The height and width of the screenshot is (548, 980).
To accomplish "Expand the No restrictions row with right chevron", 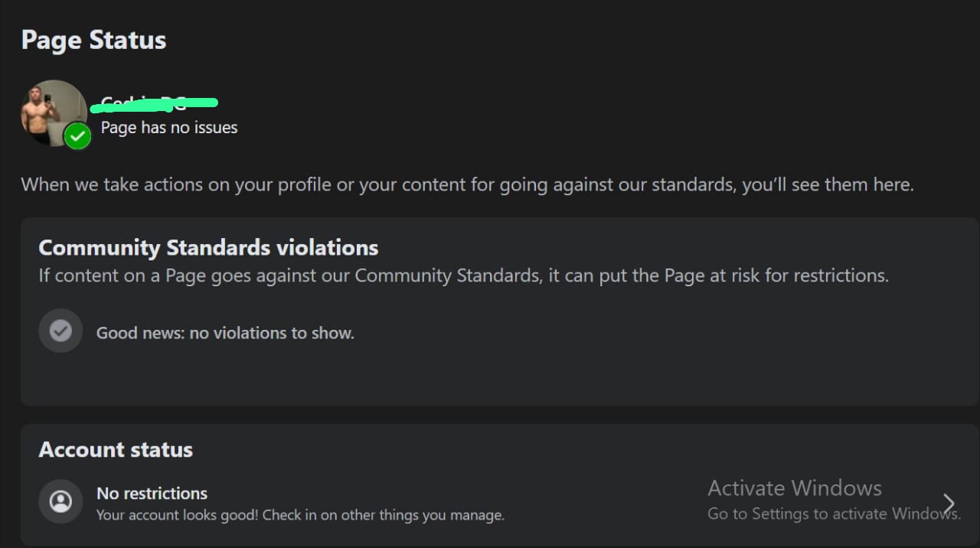I will click(x=949, y=503).
